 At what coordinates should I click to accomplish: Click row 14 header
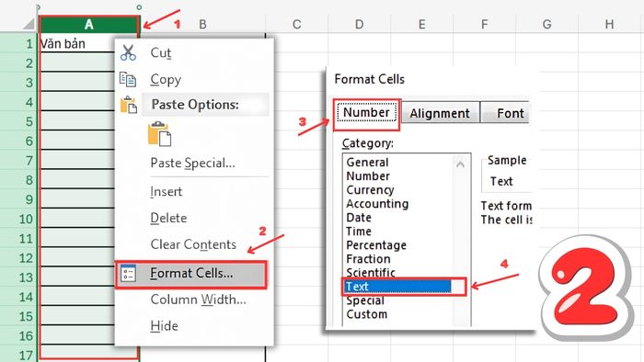point(18,297)
